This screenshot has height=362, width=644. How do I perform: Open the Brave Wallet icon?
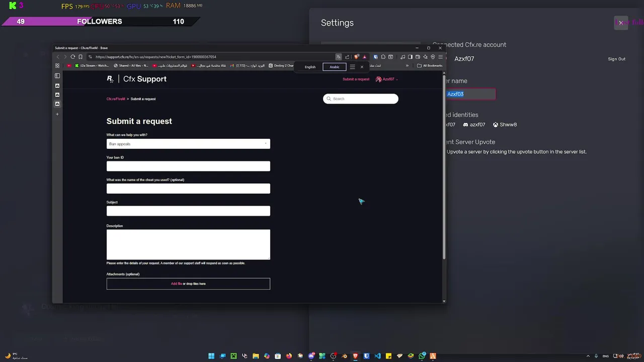click(x=418, y=57)
